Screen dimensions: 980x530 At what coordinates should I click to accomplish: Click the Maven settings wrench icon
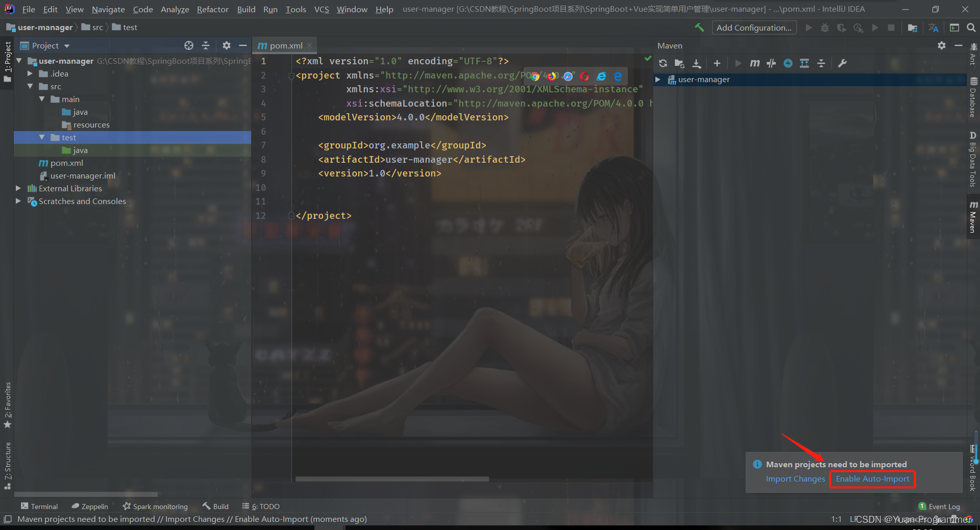point(842,63)
